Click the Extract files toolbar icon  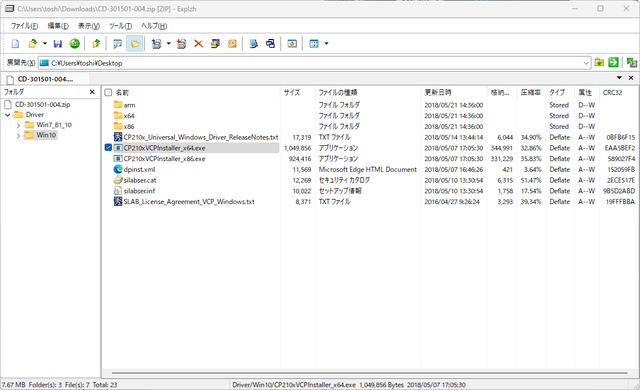pos(156,44)
